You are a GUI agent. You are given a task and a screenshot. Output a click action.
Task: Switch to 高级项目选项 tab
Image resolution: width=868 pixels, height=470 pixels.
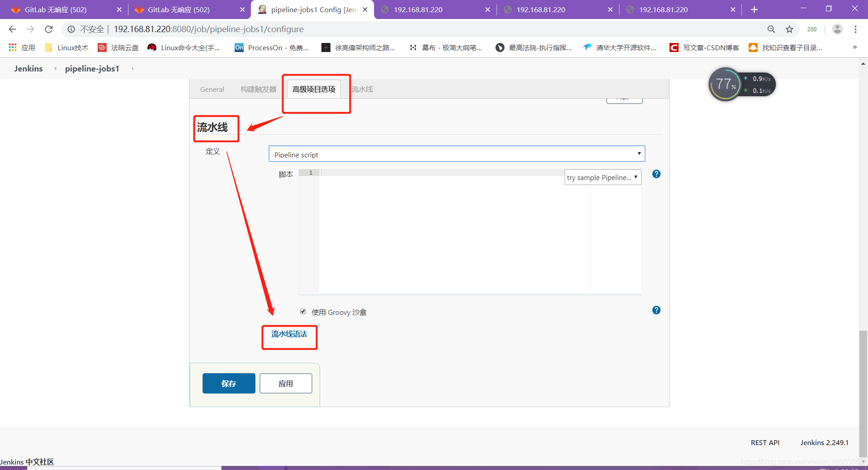[314, 90]
